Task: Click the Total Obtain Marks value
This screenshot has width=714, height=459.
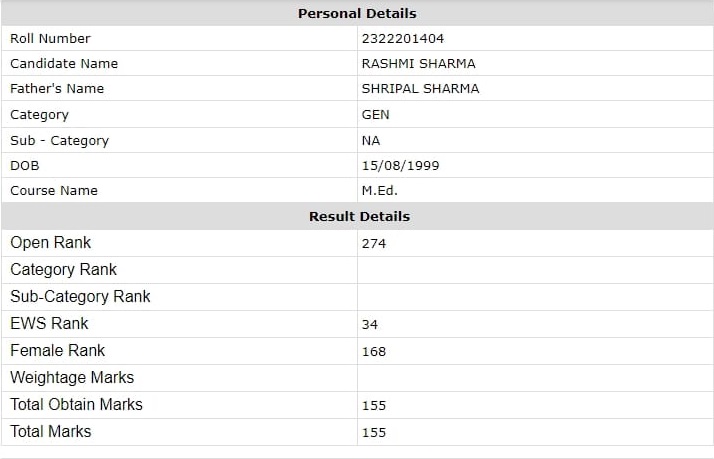Action: click(373, 406)
